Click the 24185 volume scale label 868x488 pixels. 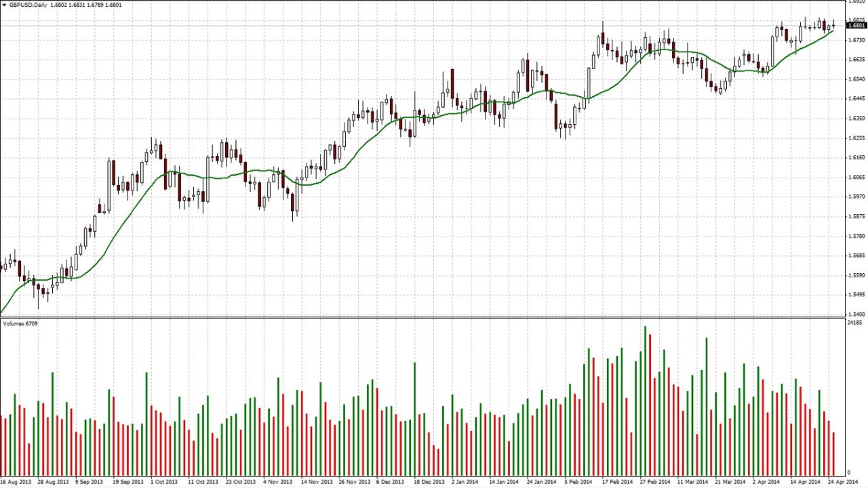tap(854, 323)
